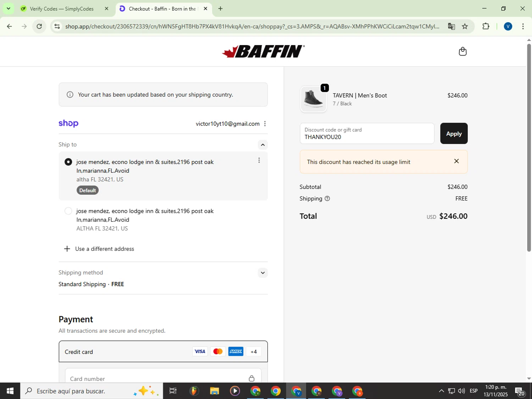This screenshot has width=532, height=399.
Task: Open Chrome three-dot menu
Action: click(x=523, y=26)
